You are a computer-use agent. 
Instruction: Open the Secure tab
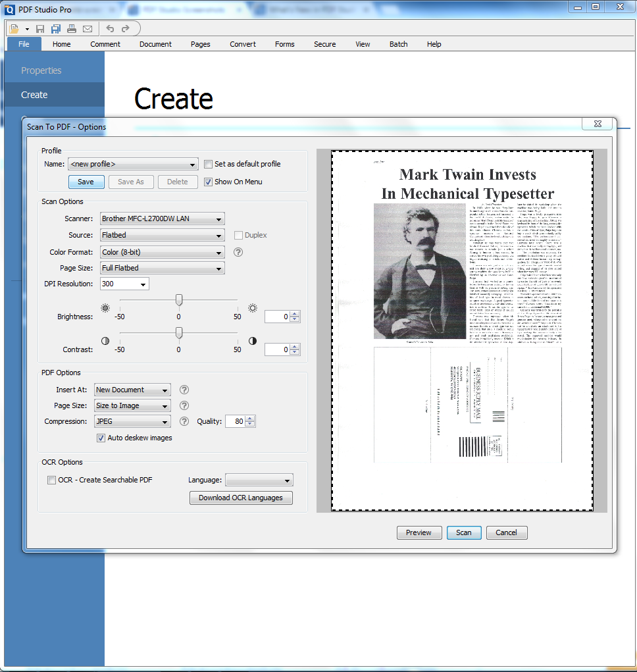(x=324, y=44)
